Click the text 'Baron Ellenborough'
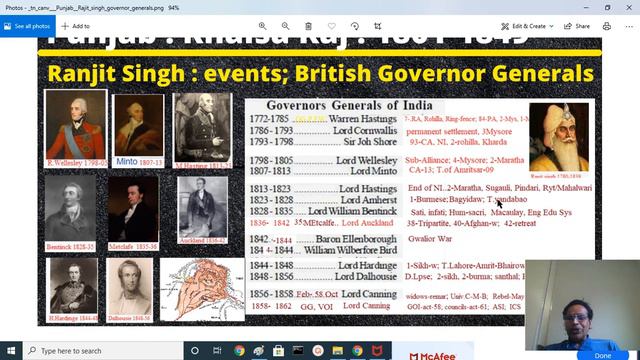The height and width of the screenshot is (360, 640). (356, 239)
